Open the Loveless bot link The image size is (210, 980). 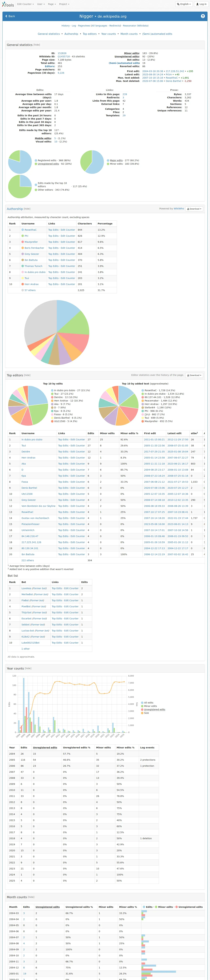click(x=26, y=588)
